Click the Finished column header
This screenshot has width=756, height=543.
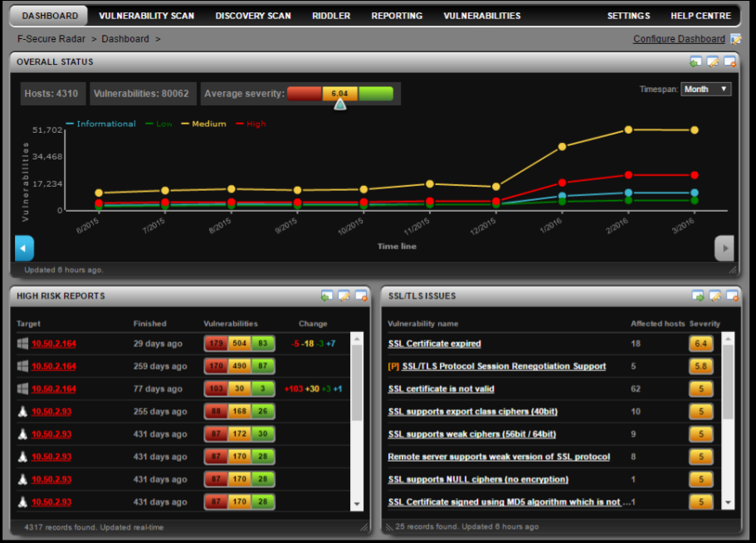coord(150,324)
